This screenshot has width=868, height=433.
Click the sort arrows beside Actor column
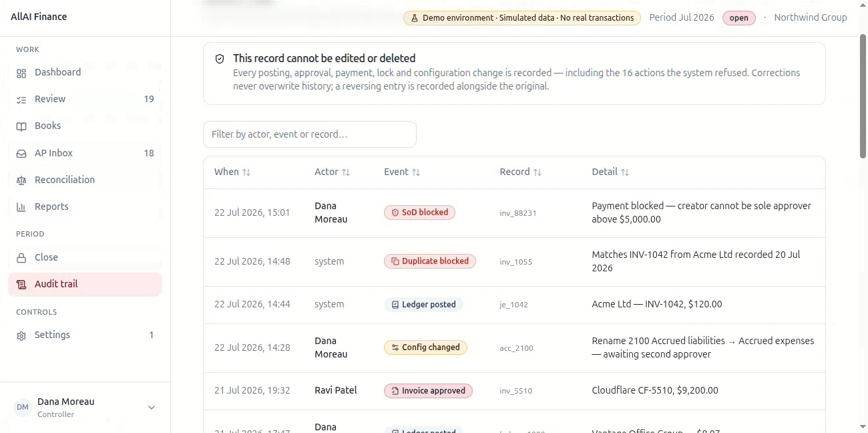(346, 172)
